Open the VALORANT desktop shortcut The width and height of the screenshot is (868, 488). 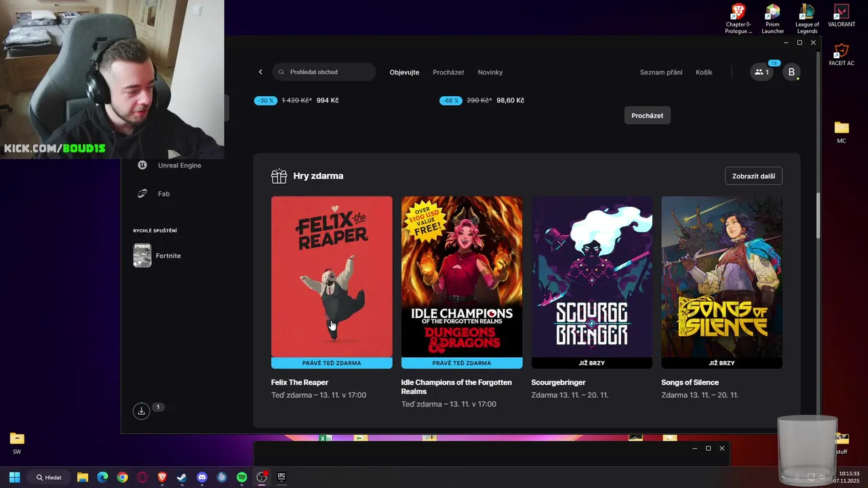(842, 16)
